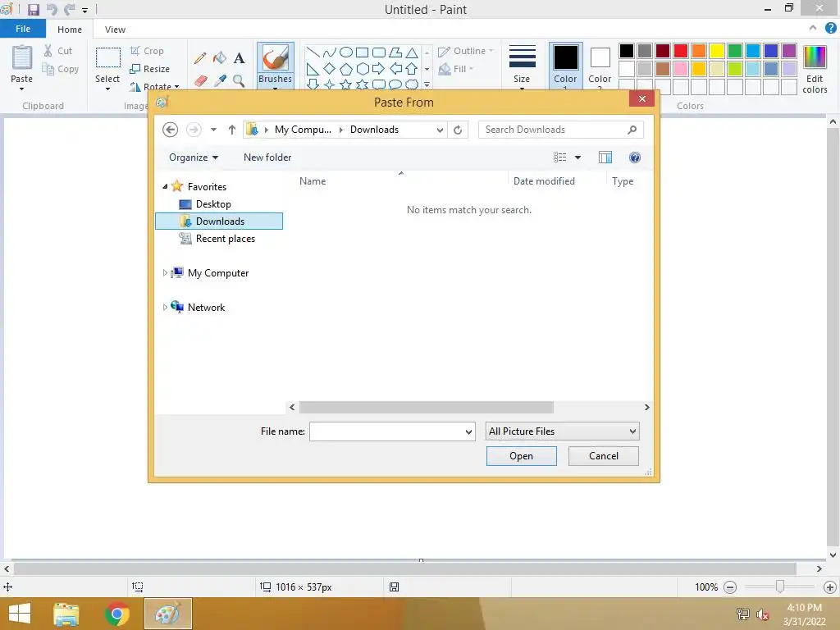This screenshot has width=840, height=630.
Task: Select the Eraser tool
Action: (x=200, y=81)
